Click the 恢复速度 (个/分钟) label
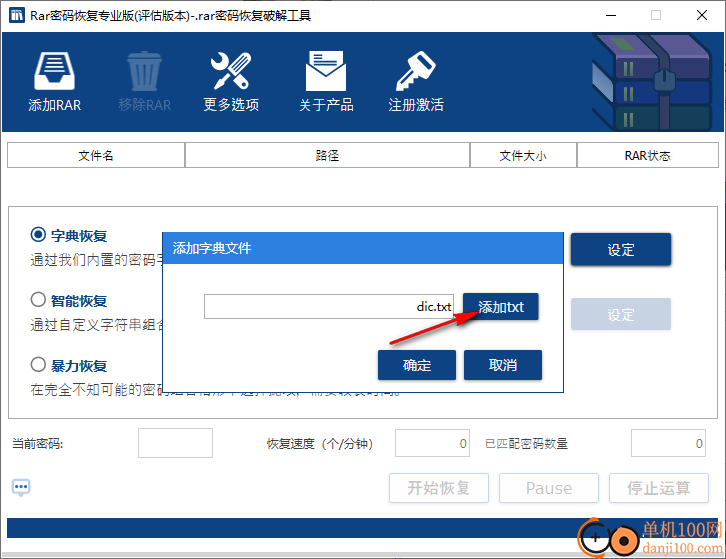Image resolution: width=726 pixels, height=559 pixels. (x=320, y=444)
